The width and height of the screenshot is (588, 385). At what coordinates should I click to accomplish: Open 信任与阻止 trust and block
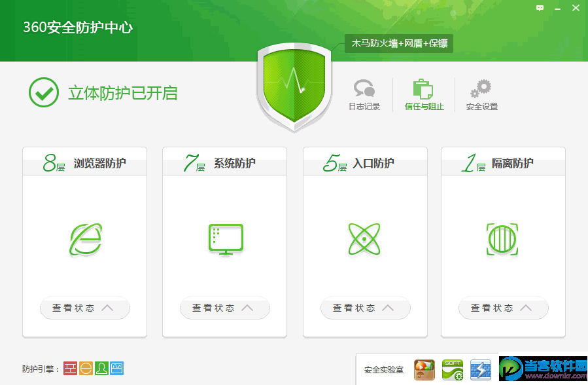(424, 95)
